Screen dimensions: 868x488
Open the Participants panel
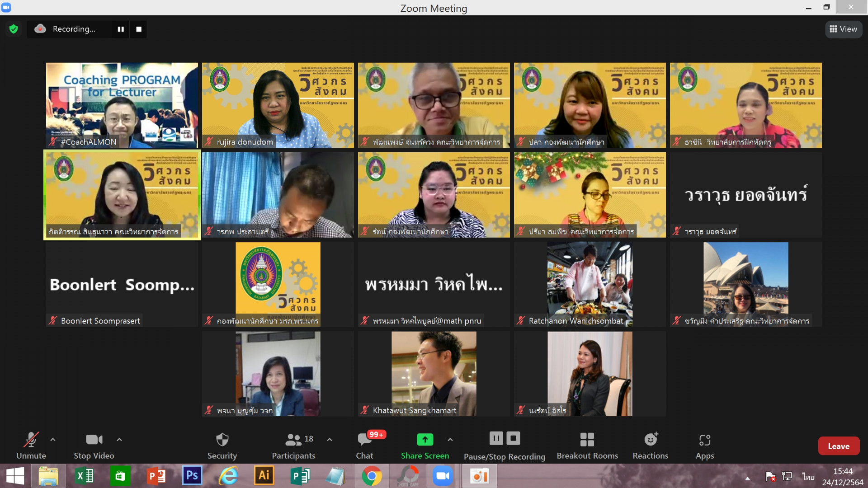[x=294, y=445]
